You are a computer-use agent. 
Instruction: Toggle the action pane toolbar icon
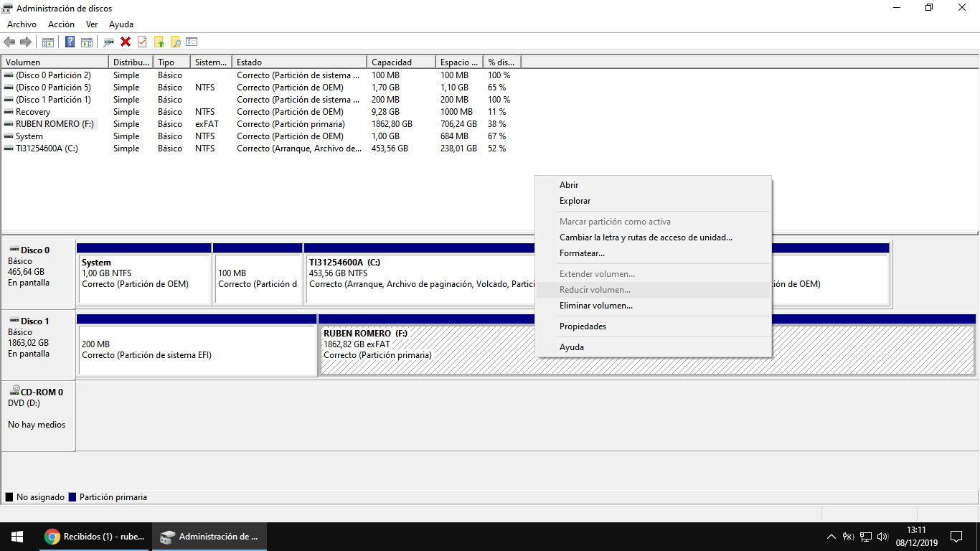coord(87,42)
